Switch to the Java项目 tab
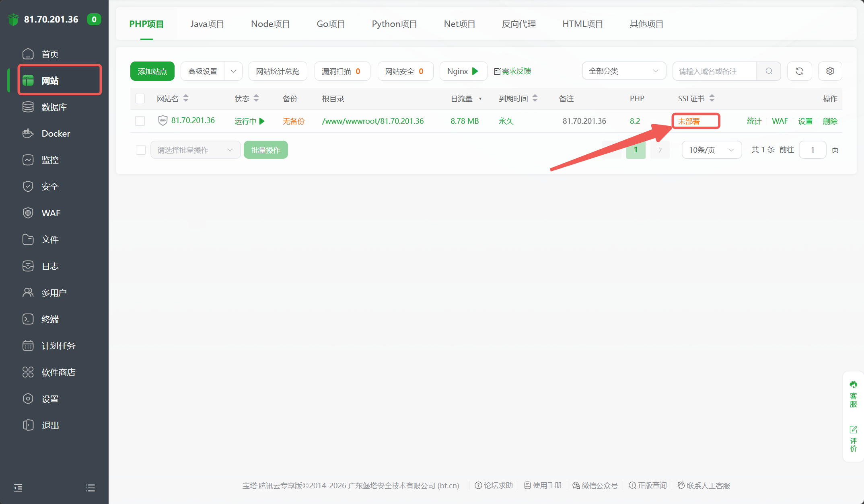This screenshot has height=504, width=864. coord(207,24)
